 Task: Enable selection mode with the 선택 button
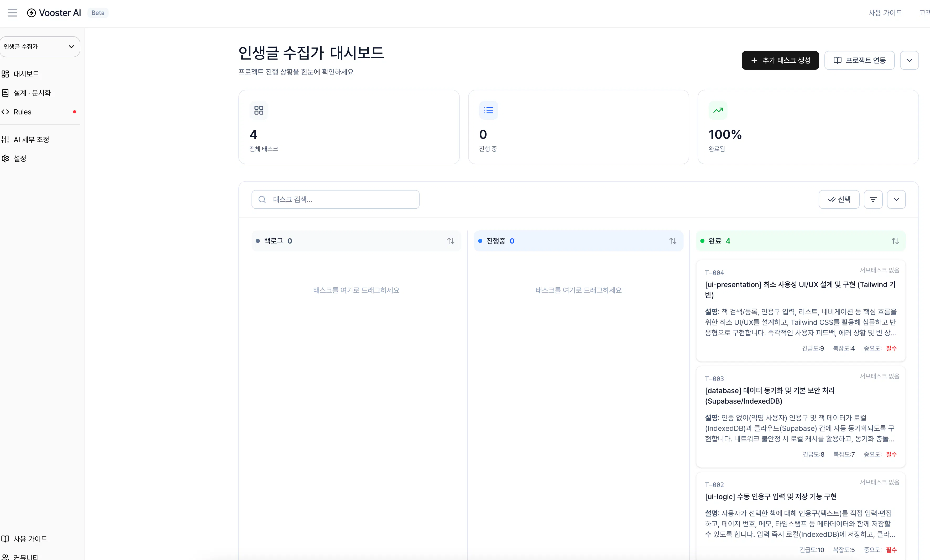[839, 199]
